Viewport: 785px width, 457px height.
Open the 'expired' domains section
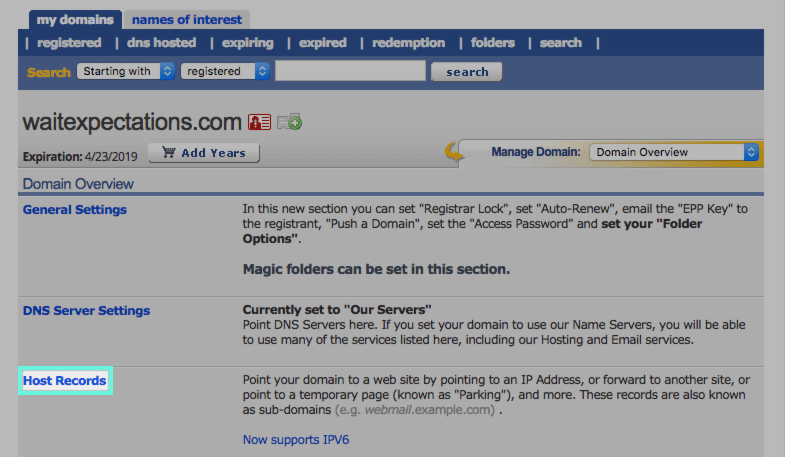coord(322,43)
